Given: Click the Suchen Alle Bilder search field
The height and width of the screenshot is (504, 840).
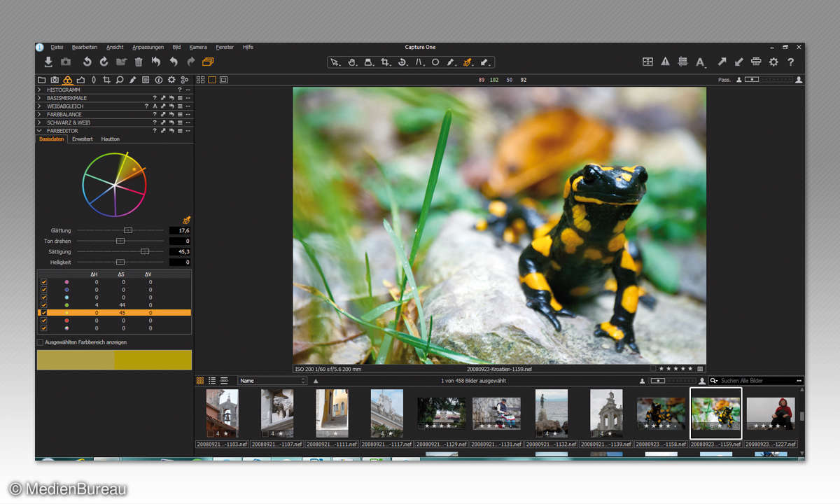Looking at the screenshot, I should click(757, 381).
